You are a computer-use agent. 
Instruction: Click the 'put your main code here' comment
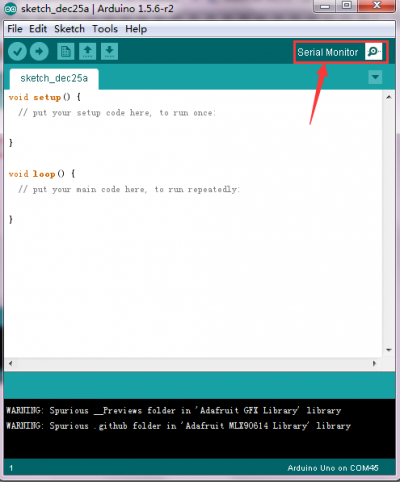(x=129, y=190)
